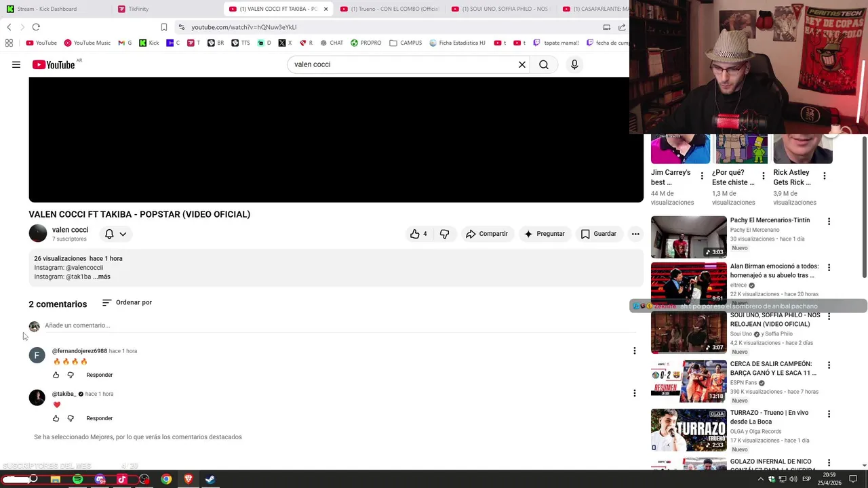This screenshot has width=868, height=488.
Task: Open the CAMPUS bookmarks folder
Action: click(x=406, y=43)
